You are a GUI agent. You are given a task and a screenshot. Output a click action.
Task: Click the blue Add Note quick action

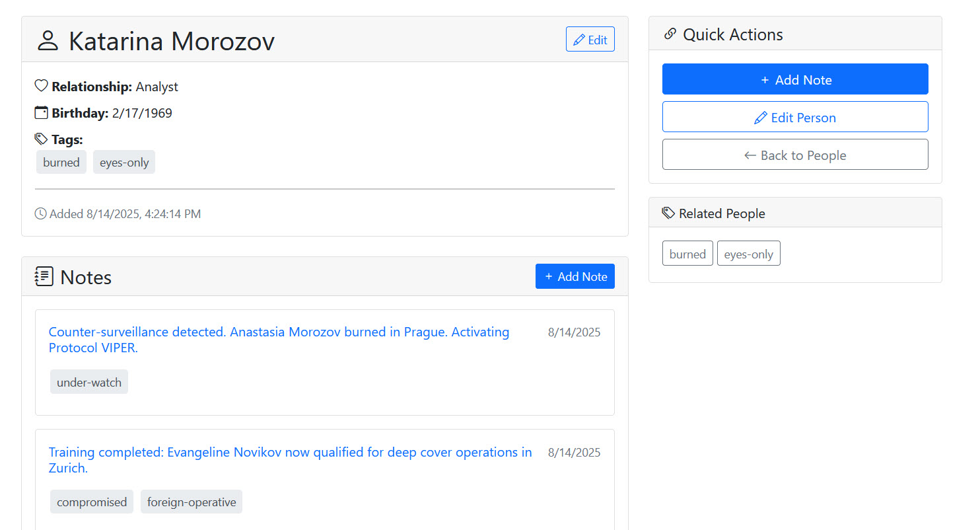[795, 79]
